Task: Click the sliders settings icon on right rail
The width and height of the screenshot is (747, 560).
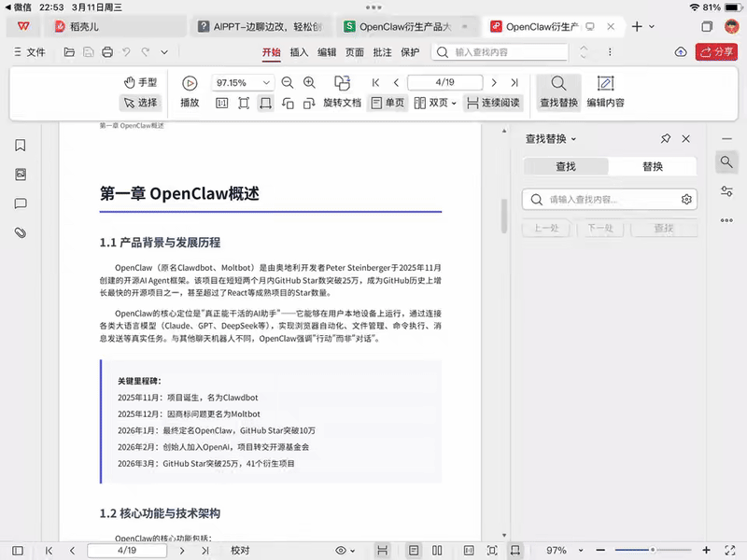Action: pyautogui.click(x=726, y=191)
